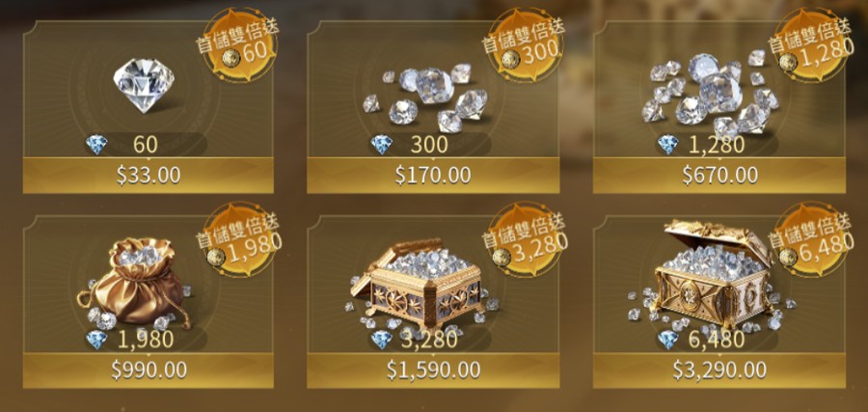Click the blue gem beside the 6,480 amount
Viewport: 868px width, 412px height.
pyautogui.click(x=667, y=340)
